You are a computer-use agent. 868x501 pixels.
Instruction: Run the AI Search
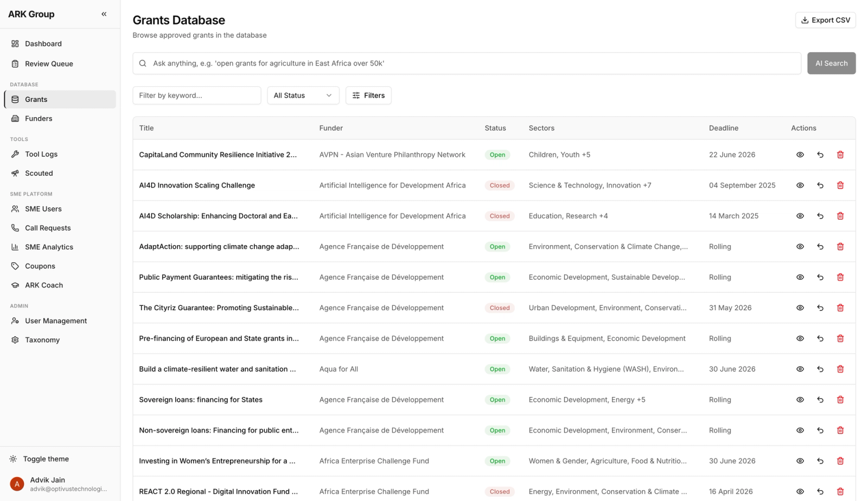(x=831, y=63)
